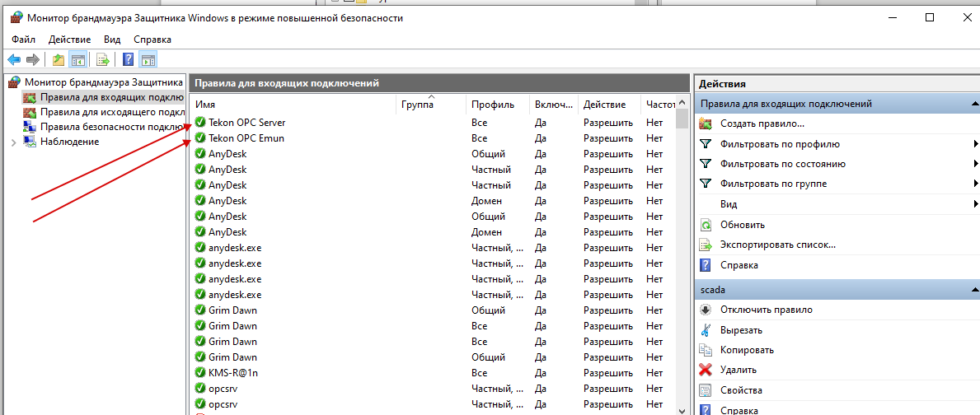Click the Back arrow in the toolbar
The height and width of the screenshot is (415, 980).
14,59
